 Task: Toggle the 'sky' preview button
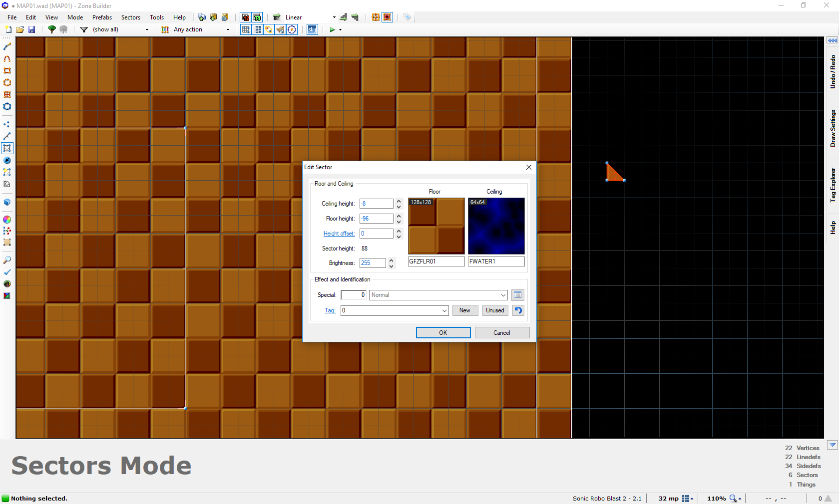312,29
